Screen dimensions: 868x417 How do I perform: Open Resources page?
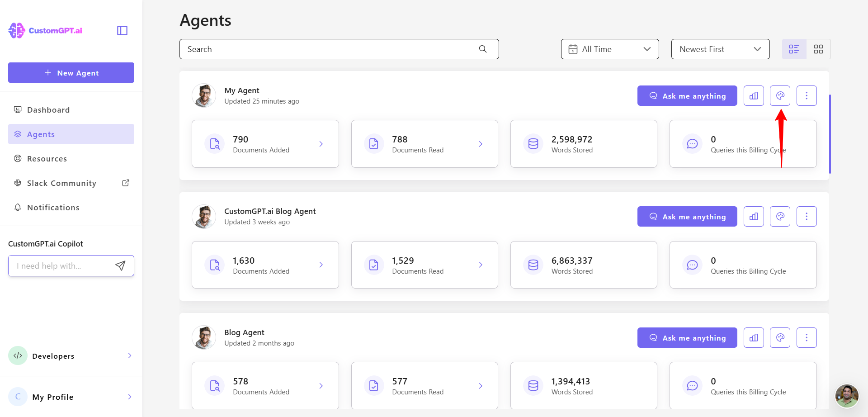click(x=71, y=159)
